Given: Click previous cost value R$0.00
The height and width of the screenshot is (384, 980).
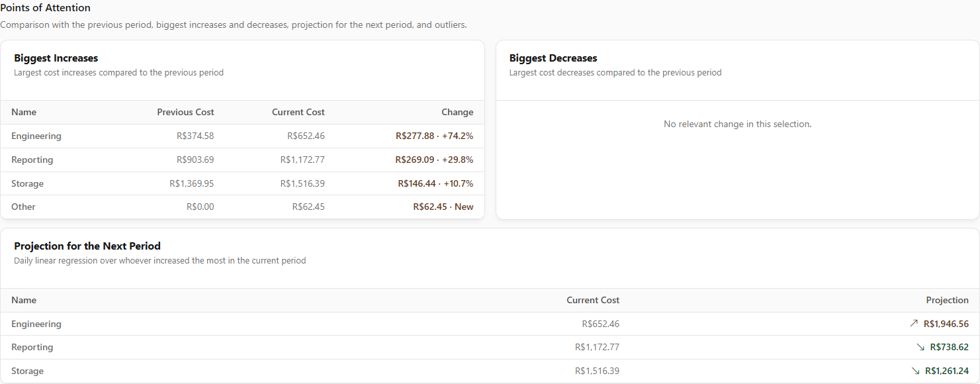Looking at the screenshot, I should click(x=200, y=207).
